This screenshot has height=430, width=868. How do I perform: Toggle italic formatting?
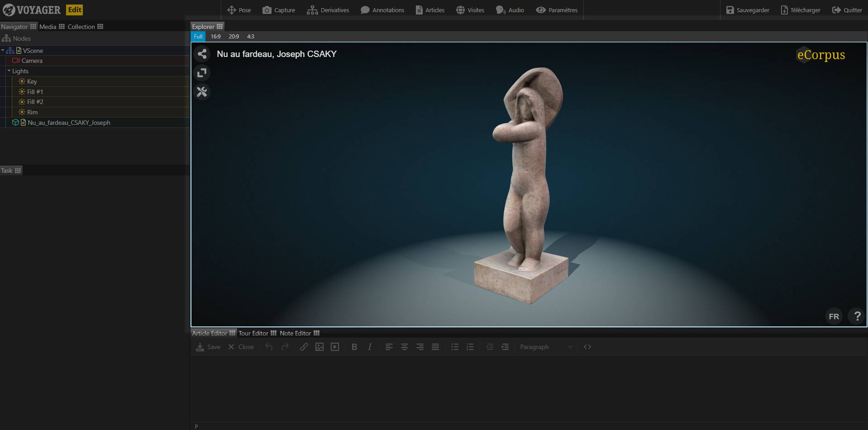(370, 347)
